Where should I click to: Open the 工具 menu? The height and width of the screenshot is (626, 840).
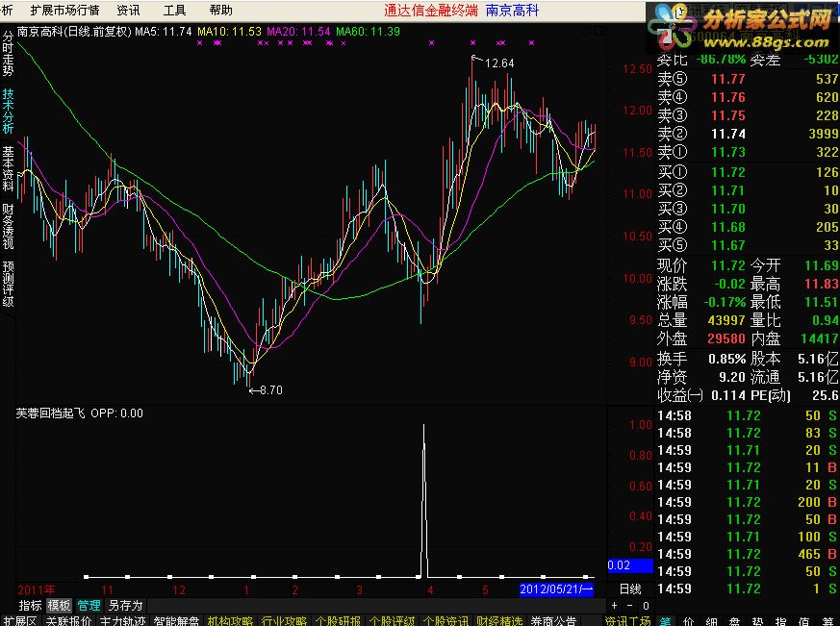[174, 10]
